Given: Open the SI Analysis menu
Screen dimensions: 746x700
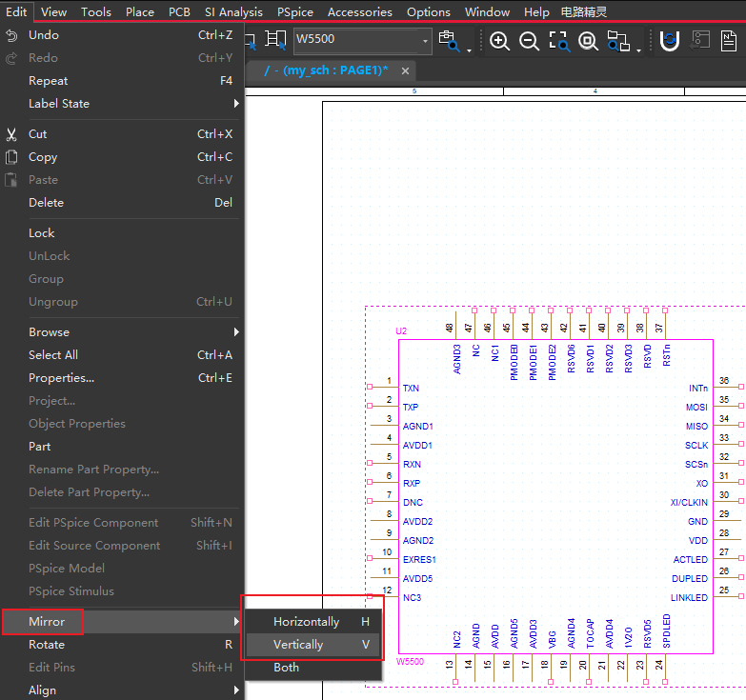Looking at the screenshot, I should [233, 11].
